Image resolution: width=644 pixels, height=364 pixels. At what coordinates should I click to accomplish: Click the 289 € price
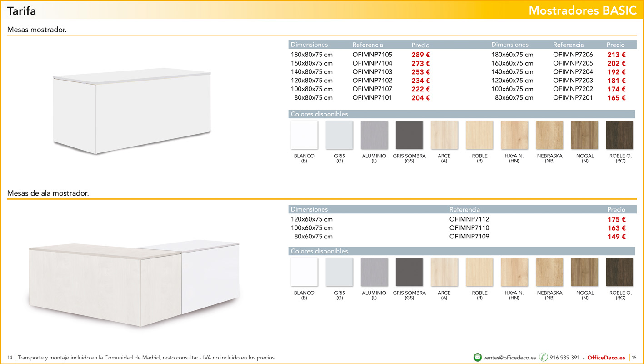coord(421,55)
